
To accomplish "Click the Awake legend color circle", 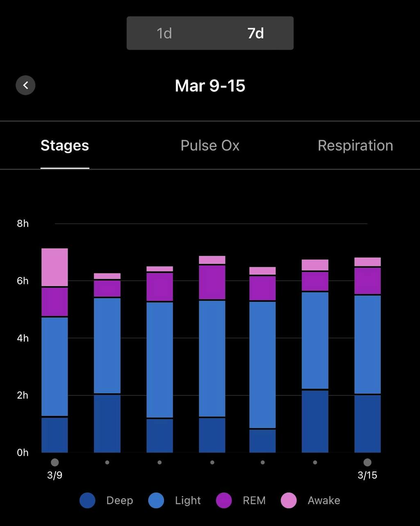I will pos(289,501).
